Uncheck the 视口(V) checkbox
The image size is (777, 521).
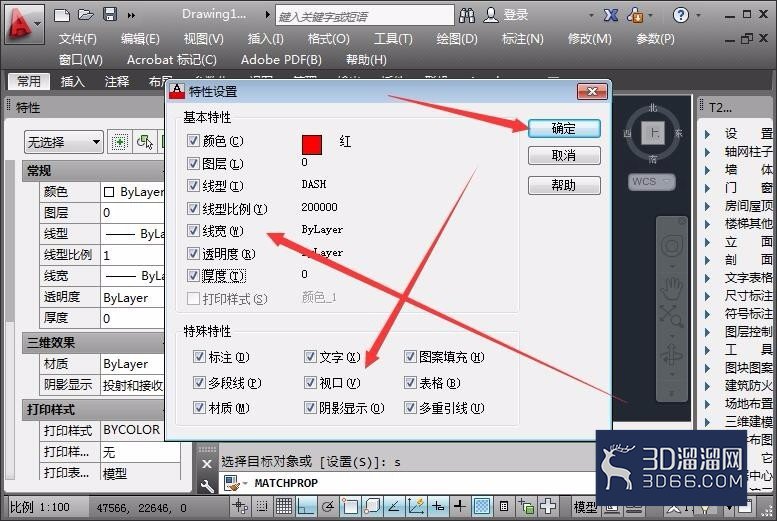[310, 383]
